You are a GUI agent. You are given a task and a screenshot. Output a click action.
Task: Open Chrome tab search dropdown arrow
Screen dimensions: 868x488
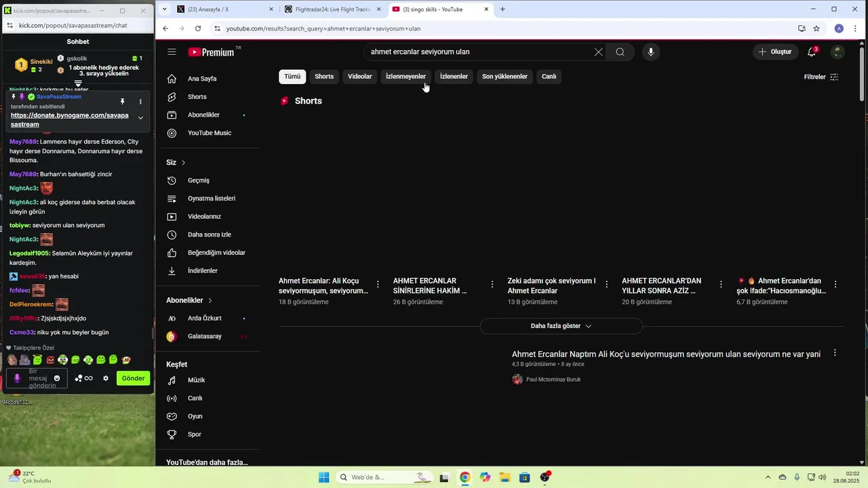coord(165,9)
